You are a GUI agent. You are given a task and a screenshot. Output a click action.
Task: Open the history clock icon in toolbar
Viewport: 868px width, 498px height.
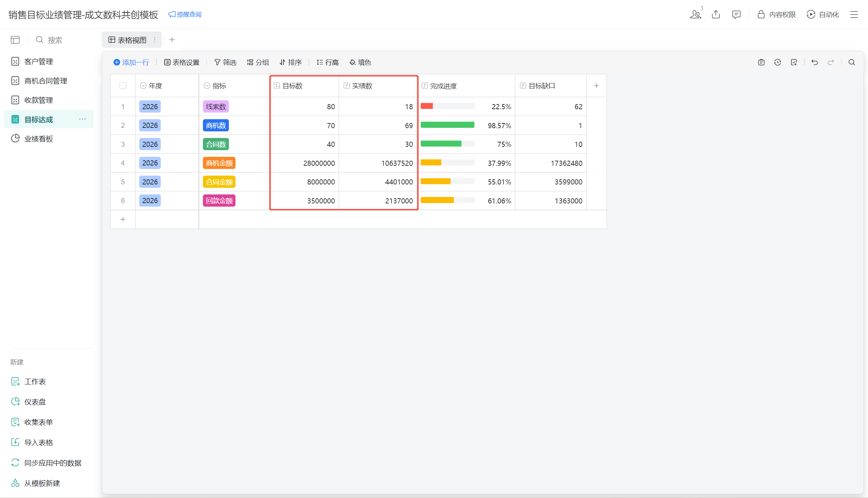777,62
